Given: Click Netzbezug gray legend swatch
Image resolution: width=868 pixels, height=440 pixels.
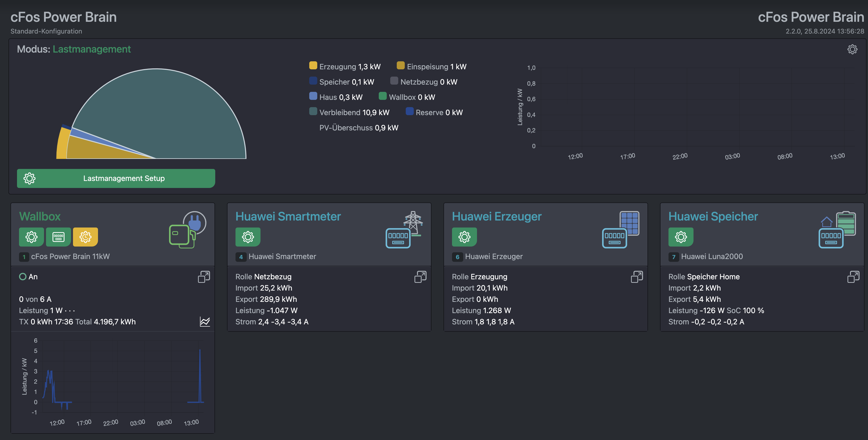Looking at the screenshot, I should click(394, 81).
